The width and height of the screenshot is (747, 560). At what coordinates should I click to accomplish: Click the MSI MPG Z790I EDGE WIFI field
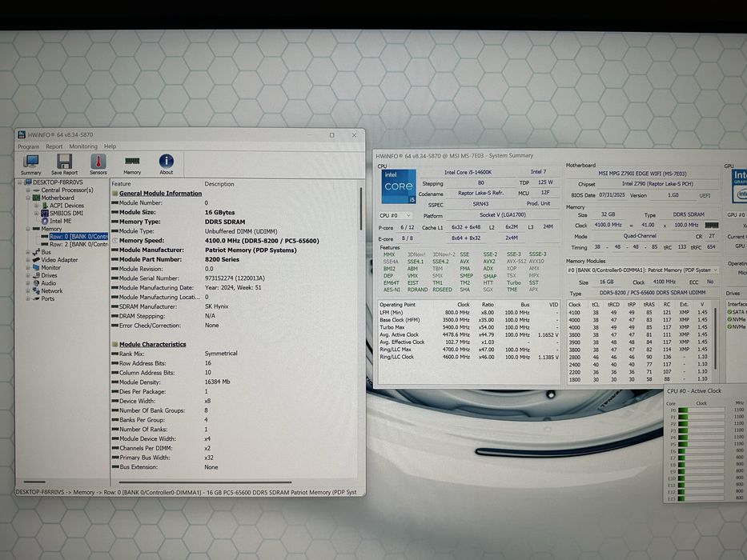(x=643, y=174)
